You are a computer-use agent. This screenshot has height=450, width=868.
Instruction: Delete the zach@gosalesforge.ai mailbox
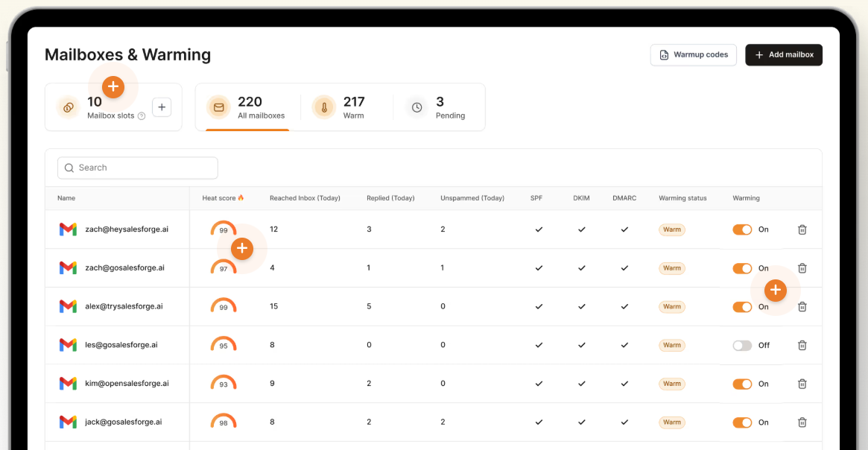(x=802, y=268)
